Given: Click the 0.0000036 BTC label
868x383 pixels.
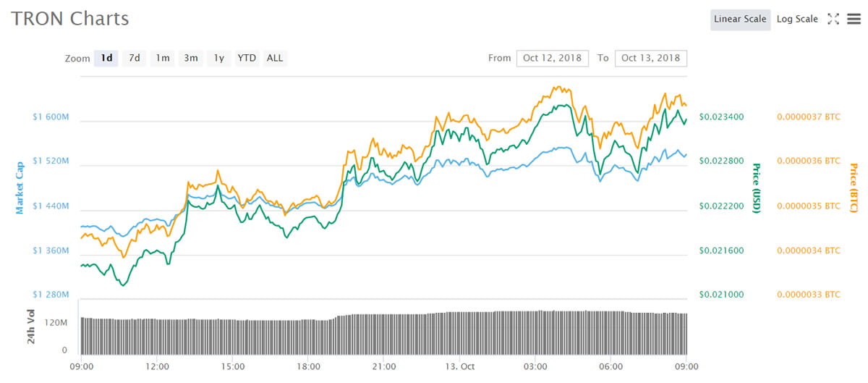Looking at the screenshot, I should coord(809,161).
